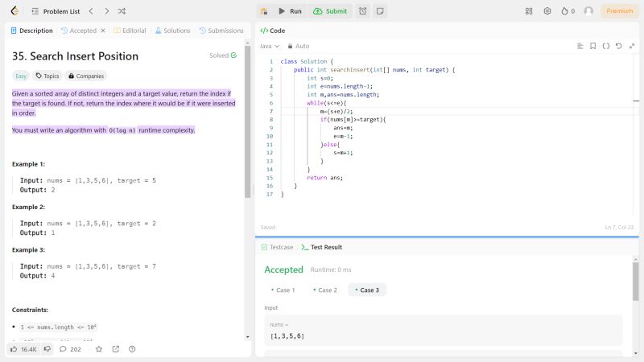The height and width of the screenshot is (362, 644).
Task: Close the Accepted tab
Action: point(102,31)
